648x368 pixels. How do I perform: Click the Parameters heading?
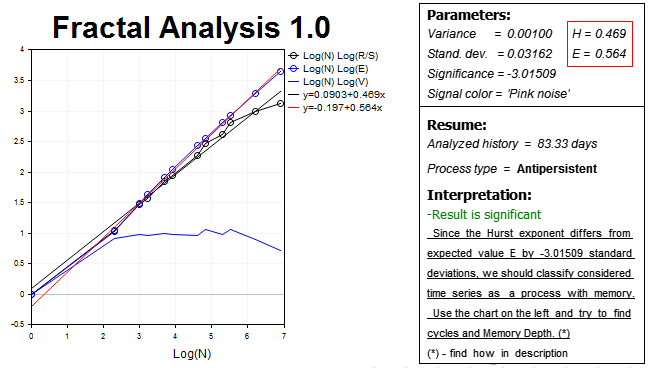469,15
